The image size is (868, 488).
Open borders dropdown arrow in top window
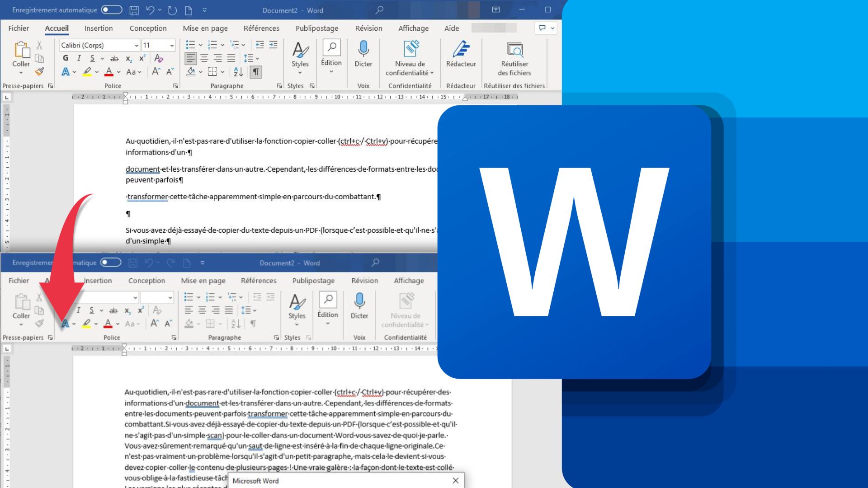(x=222, y=72)
